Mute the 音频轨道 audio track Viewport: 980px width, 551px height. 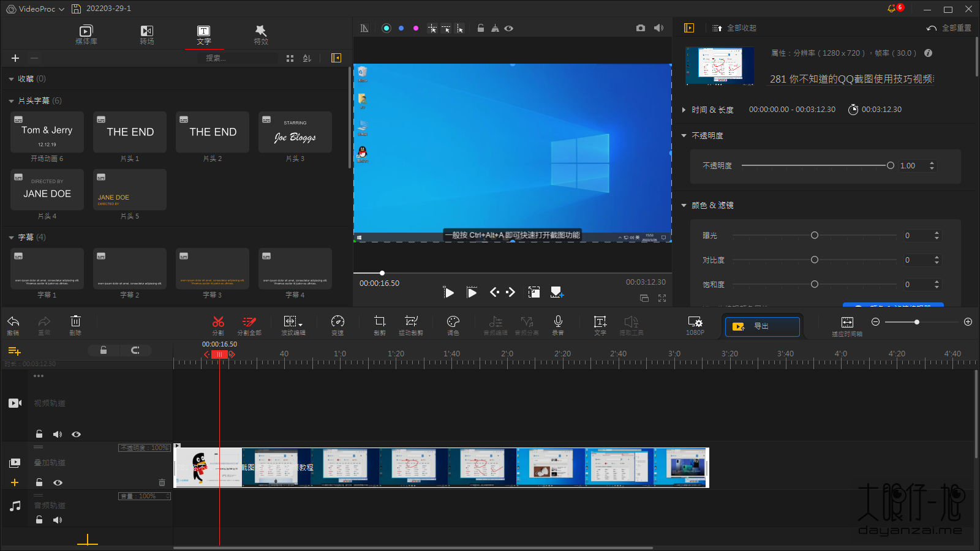[58, 520]
